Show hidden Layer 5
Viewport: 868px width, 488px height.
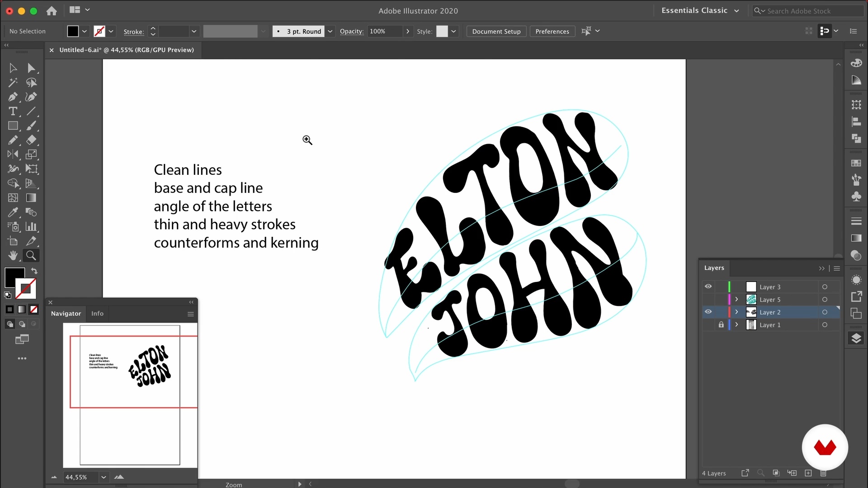click(x=708, y=299)
